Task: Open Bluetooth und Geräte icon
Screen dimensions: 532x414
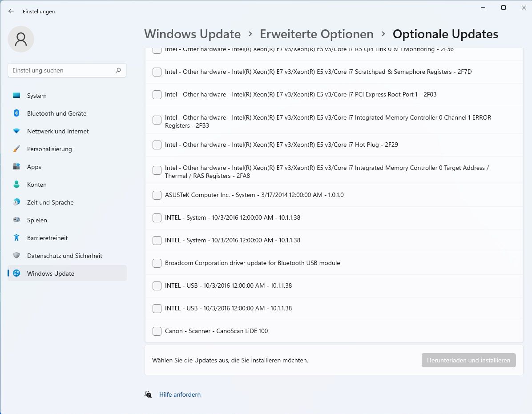Action: click(16, 113)
